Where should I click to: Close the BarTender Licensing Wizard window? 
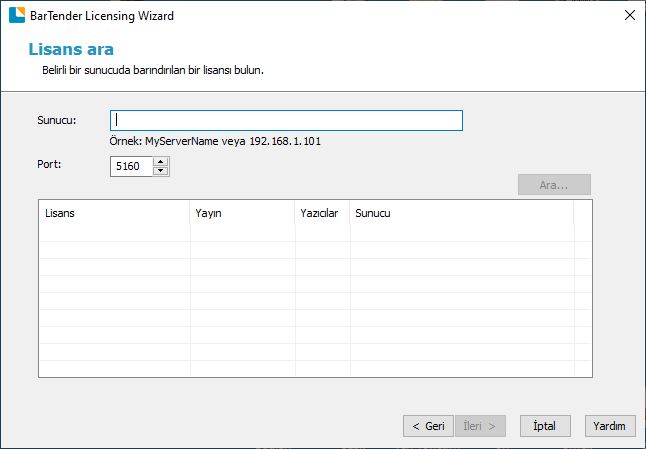(x=630, y=15)
